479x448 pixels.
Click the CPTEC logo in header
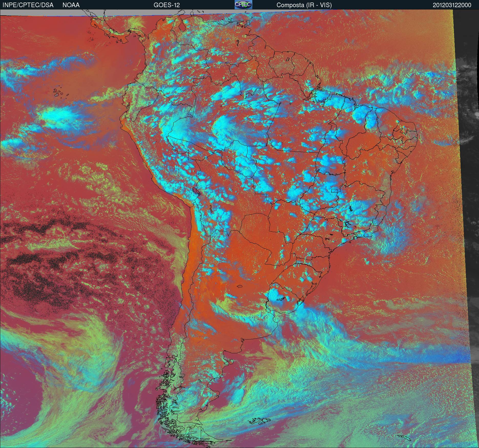(x=243, y=5)
